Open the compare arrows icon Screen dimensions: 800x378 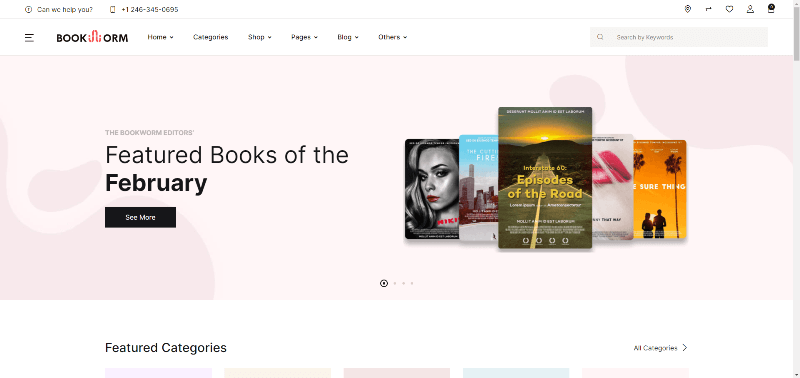(709, 9)
